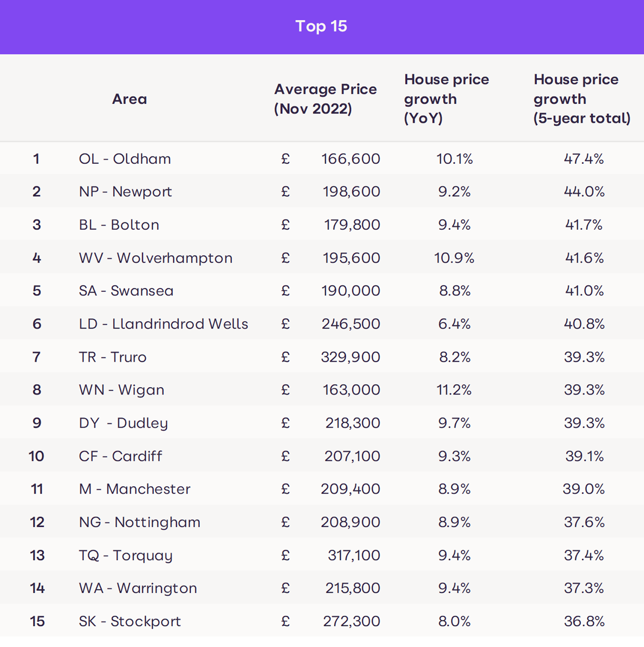Viewport: 644px width, 647px height.
Task: Click Truro's average price 329,900
Action: click(351, 357)
